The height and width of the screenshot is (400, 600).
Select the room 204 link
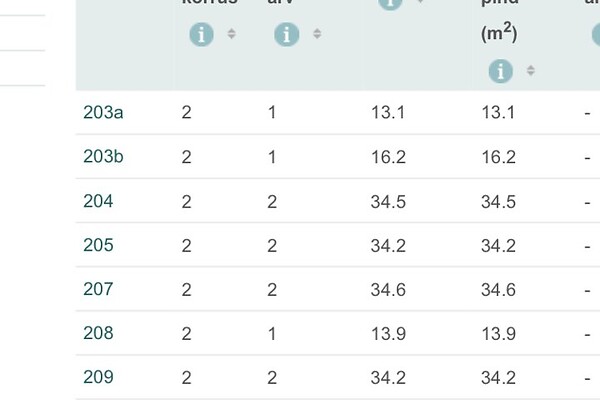point(98,201)
